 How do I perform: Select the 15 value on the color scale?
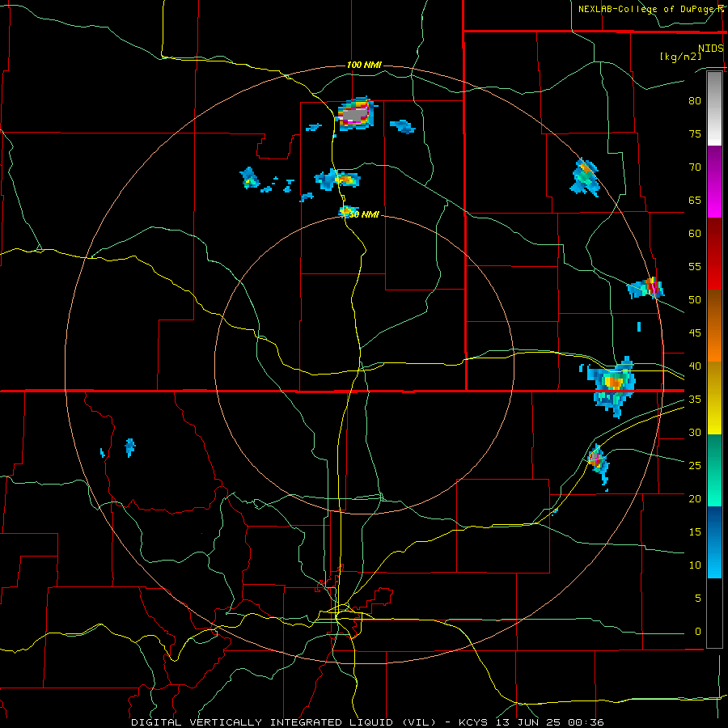pos(695,532)
